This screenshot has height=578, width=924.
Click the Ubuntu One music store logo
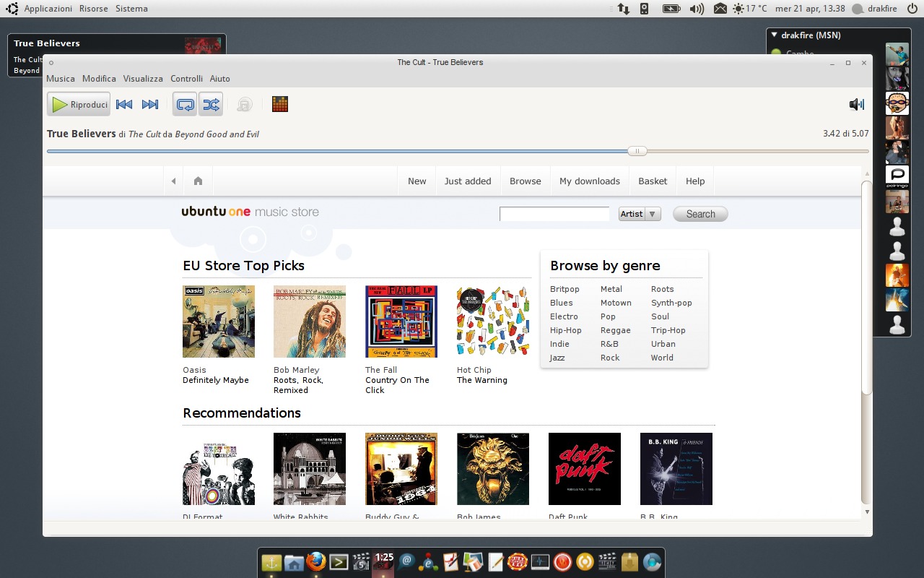coord(250,212)
